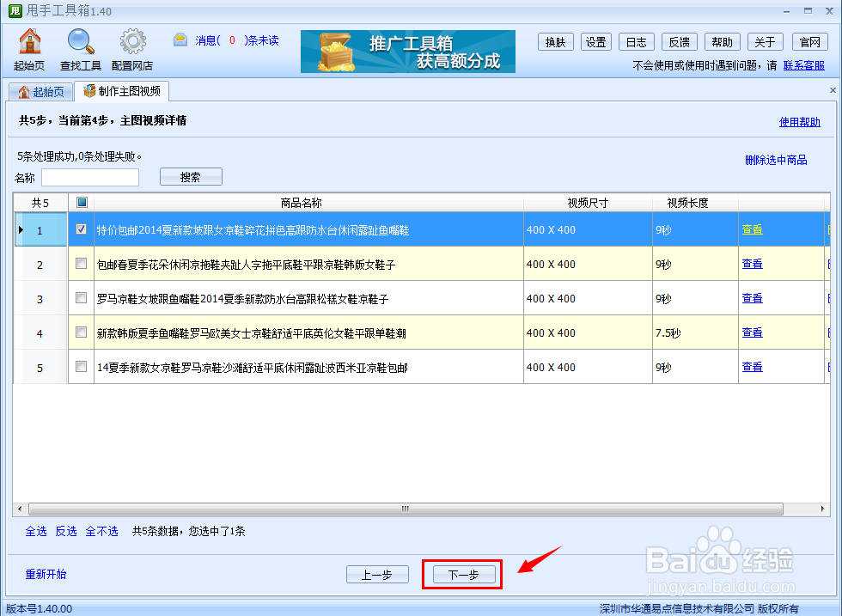Click 查看 link in row 5
This screenshot has height=616, width=842.
point(753,368)
